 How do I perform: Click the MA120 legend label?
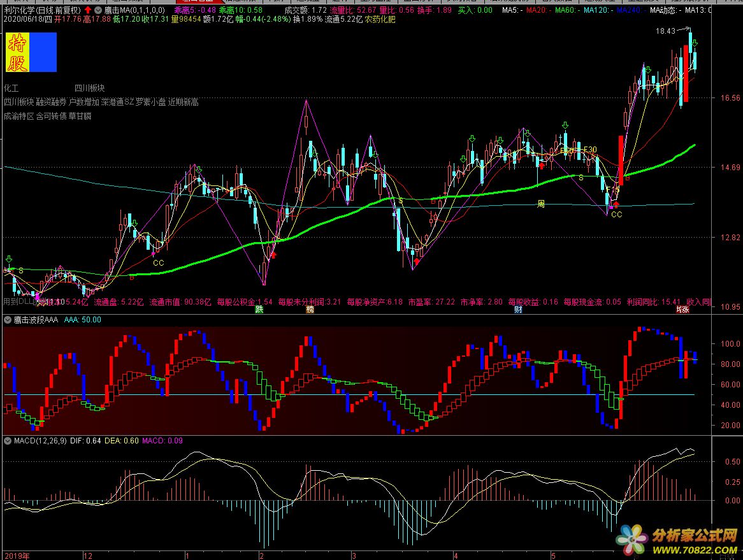pyautogui.click(x=598, y=10)
